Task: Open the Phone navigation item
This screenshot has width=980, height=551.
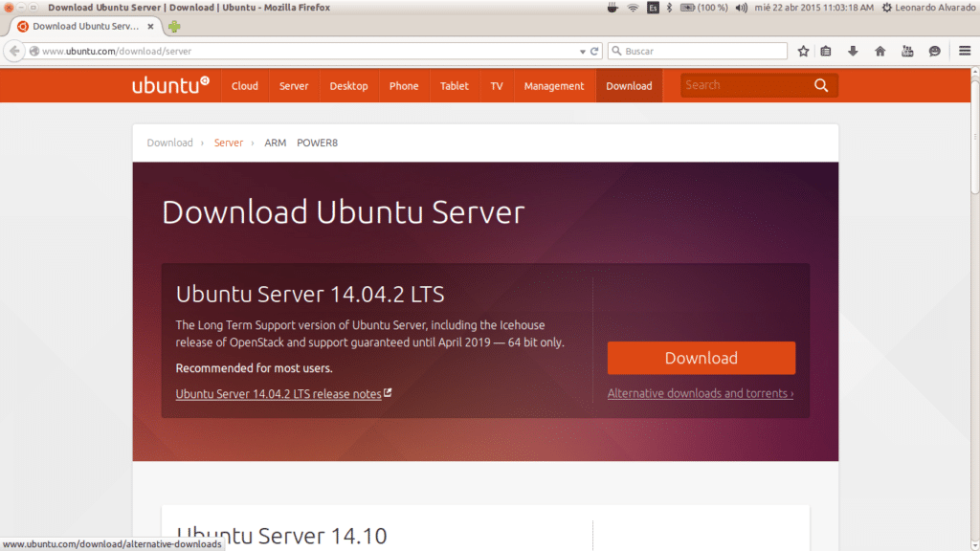Action: click(x=404, y=86)
